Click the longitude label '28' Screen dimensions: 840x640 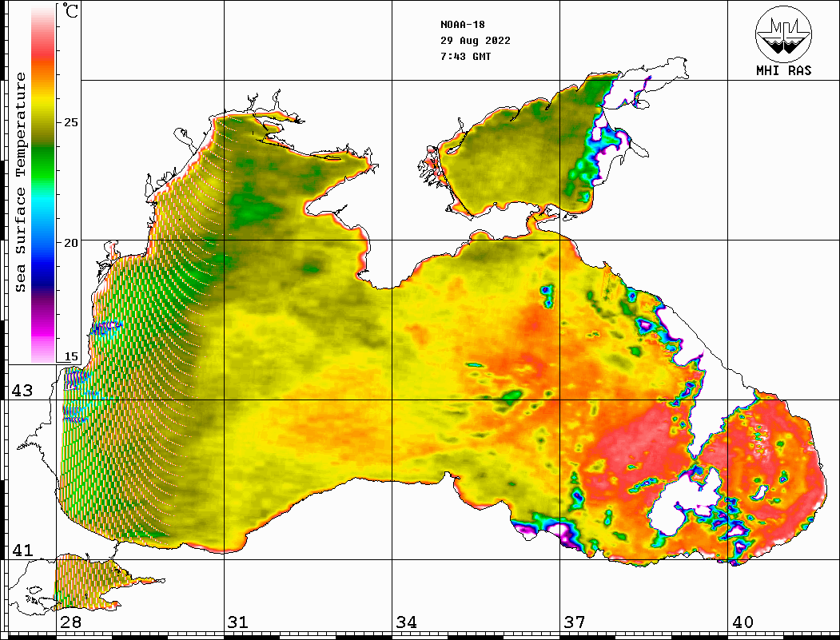pos(70,622)
